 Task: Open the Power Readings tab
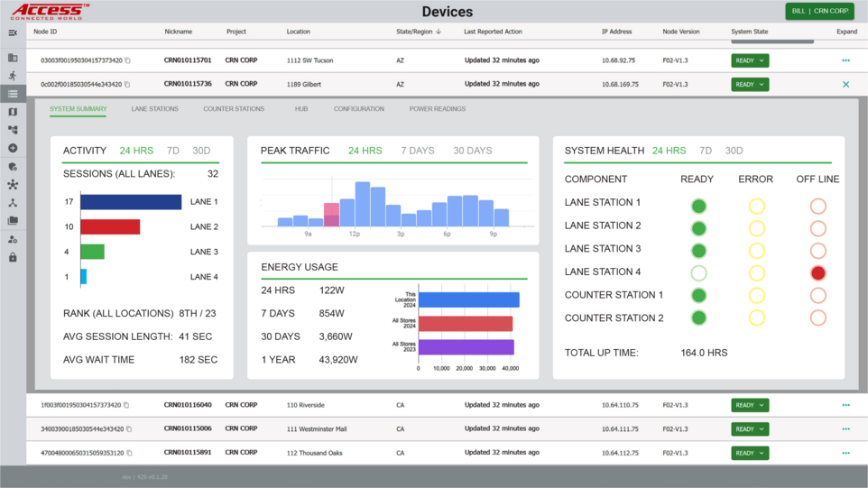tap(438, 109)
